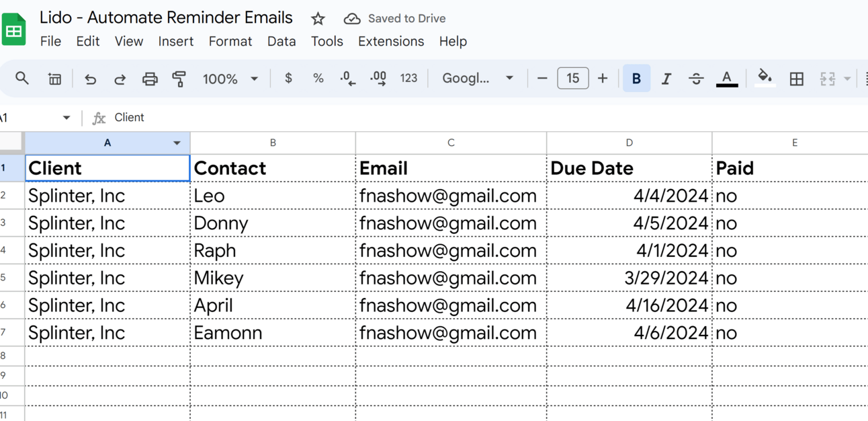Open the font family dropdown
The width and height of the screenshot is (868, 421).
click(x=478, y=78)
